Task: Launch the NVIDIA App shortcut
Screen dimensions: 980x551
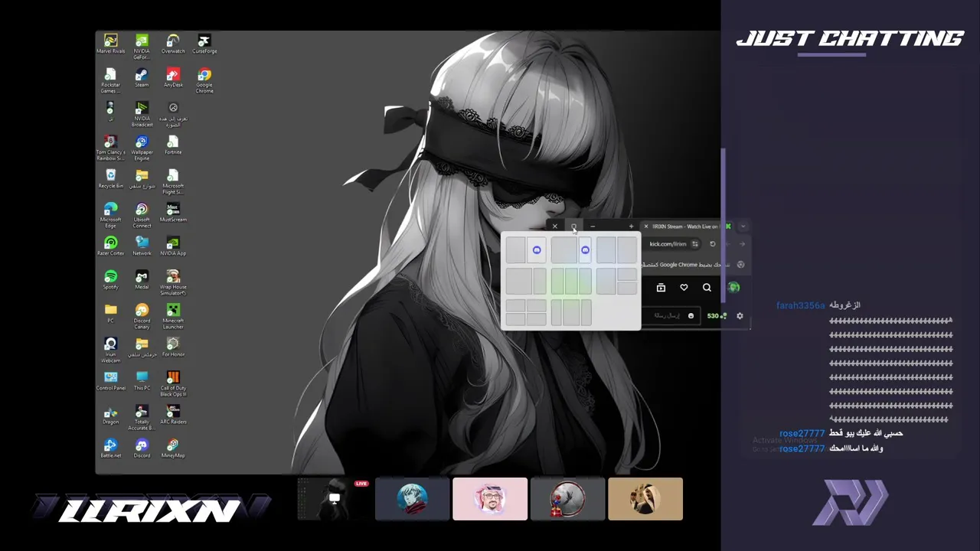Action: click(x=173, y=246)
